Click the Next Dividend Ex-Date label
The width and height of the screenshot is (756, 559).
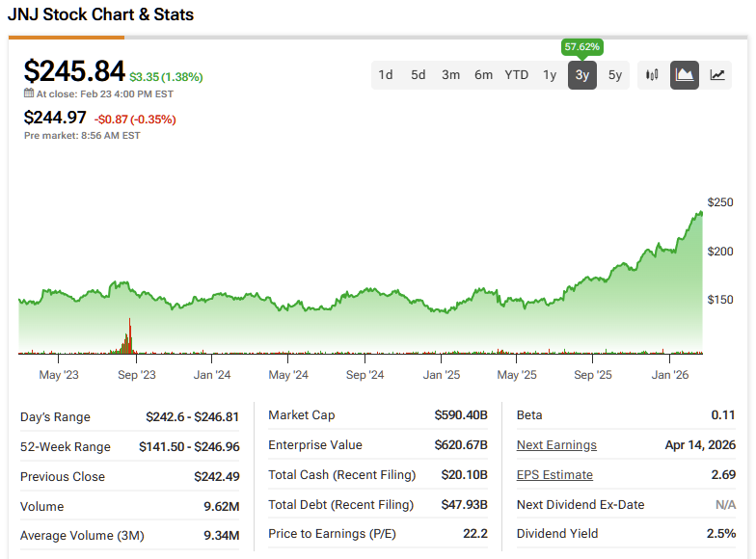[580, 505]
